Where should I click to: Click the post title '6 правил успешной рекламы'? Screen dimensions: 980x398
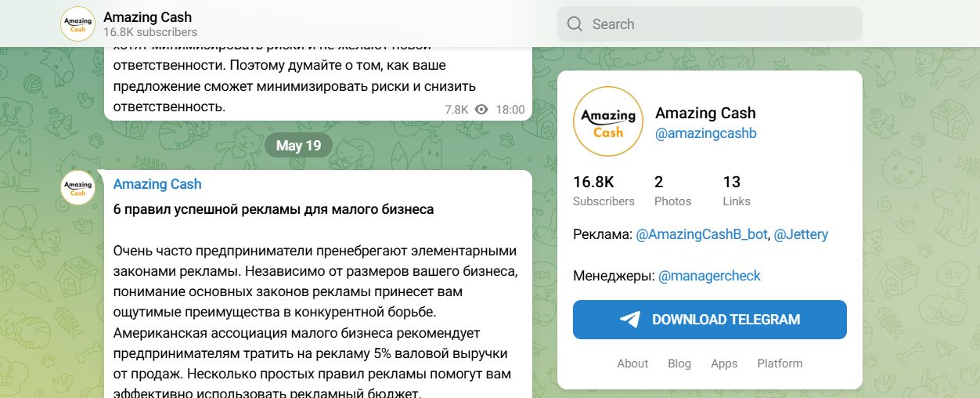coord(273,210)
